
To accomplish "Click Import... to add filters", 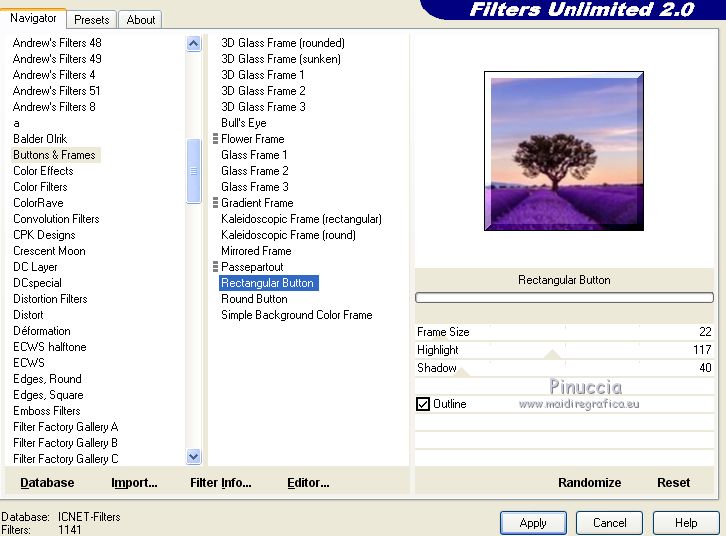I will click(134, 482).
